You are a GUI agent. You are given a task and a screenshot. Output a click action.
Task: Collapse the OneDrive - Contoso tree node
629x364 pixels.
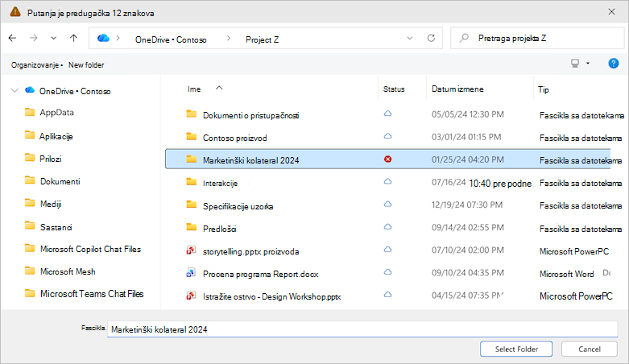(x=14, y=91)
